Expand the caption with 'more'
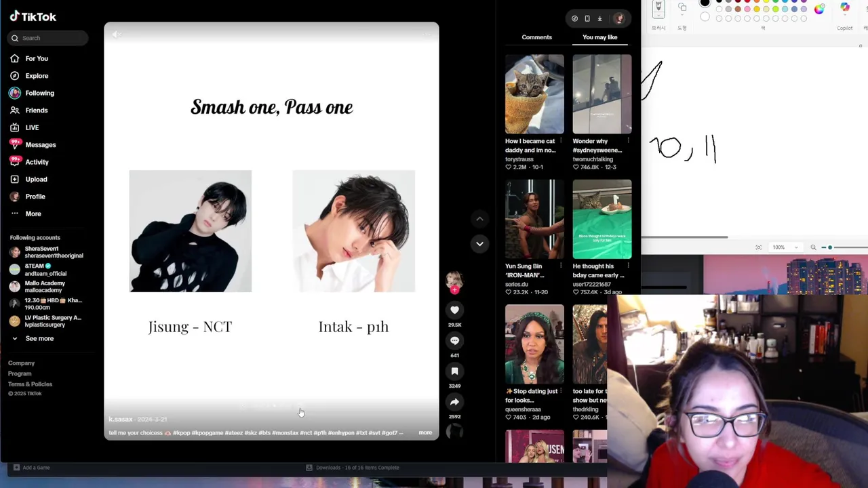This screenshot has width=868, height=488. (x=425, y=432)
